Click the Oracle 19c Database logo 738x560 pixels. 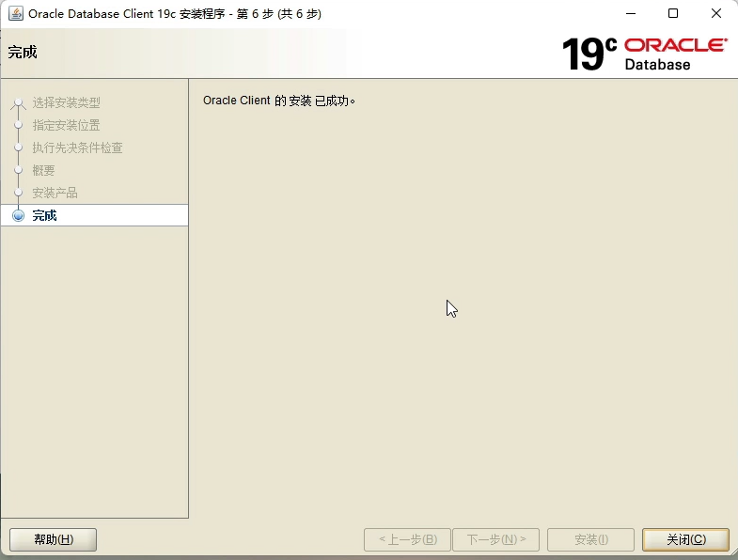(645, 54)
